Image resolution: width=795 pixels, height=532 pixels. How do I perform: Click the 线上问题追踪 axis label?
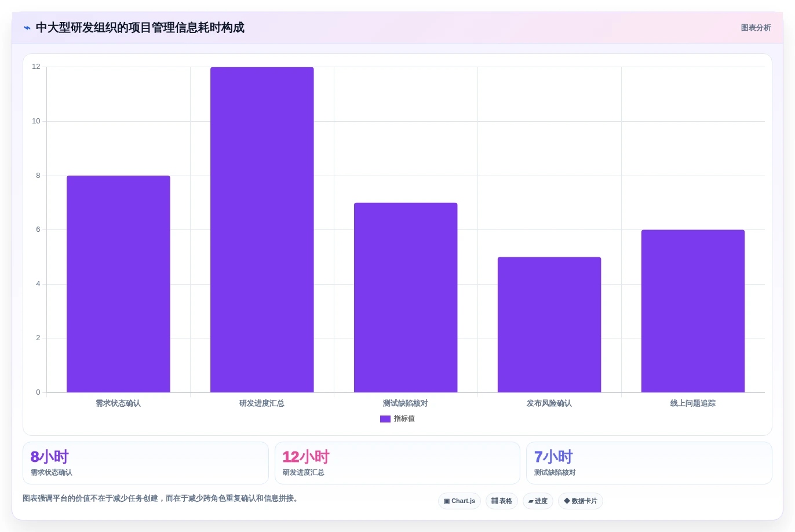[x=693, y=403]
